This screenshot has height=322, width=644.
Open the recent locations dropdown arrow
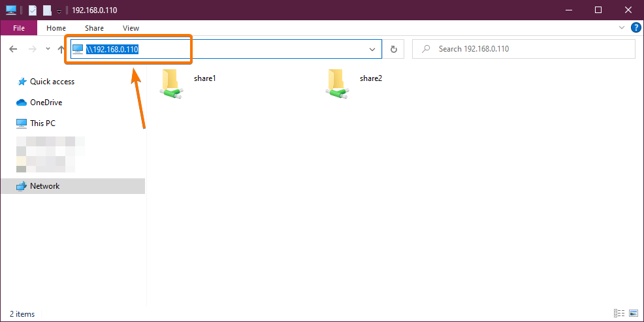[x=48, y=49]
